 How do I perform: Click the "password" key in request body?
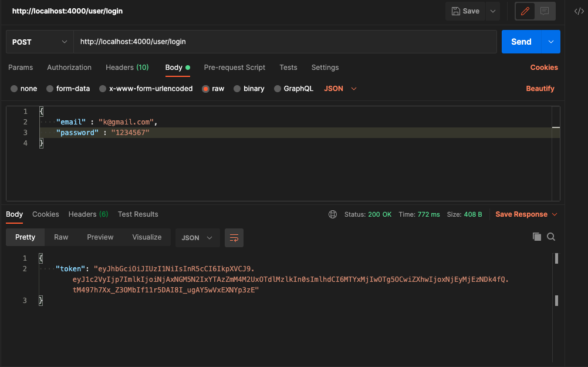click(77, 133)
